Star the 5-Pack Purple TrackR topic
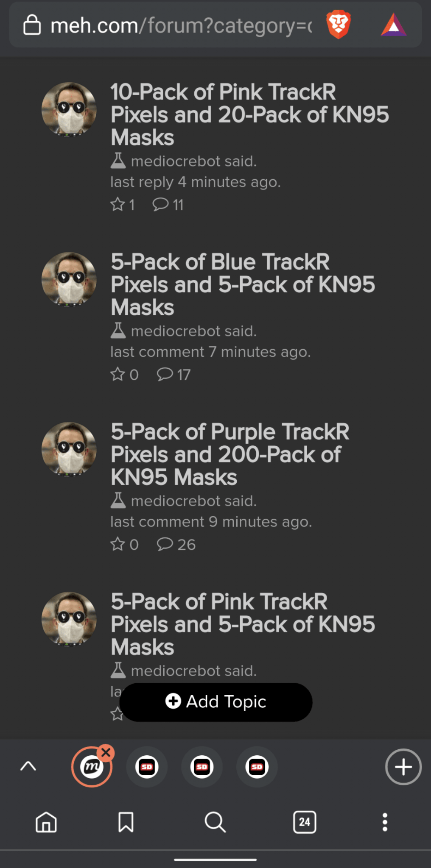The height and width of the screenshot is (868, 431). 118,544
